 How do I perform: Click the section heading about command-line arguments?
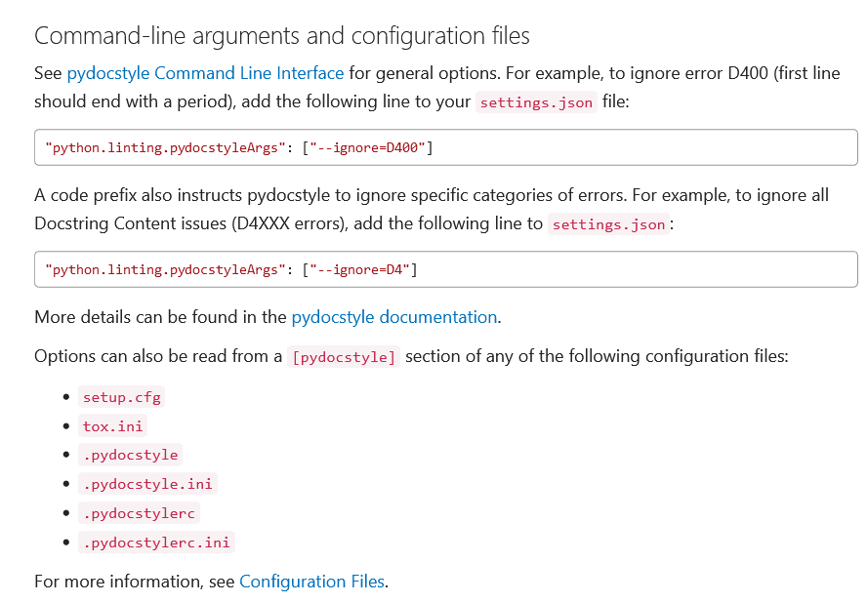(x=282, y=36)
